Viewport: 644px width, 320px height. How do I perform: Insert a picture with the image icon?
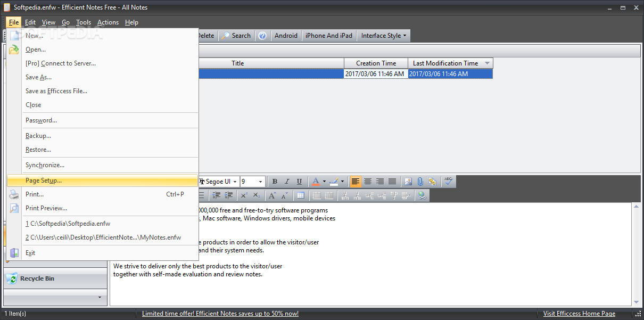[408, 182]
